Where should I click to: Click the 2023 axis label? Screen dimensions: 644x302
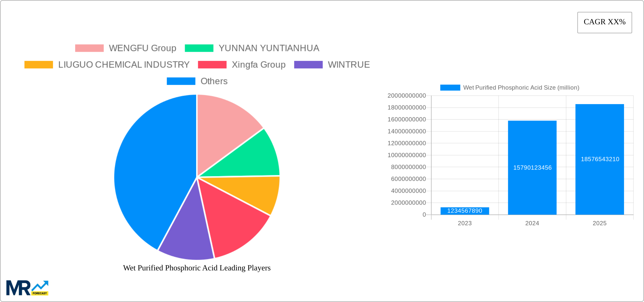464,223
